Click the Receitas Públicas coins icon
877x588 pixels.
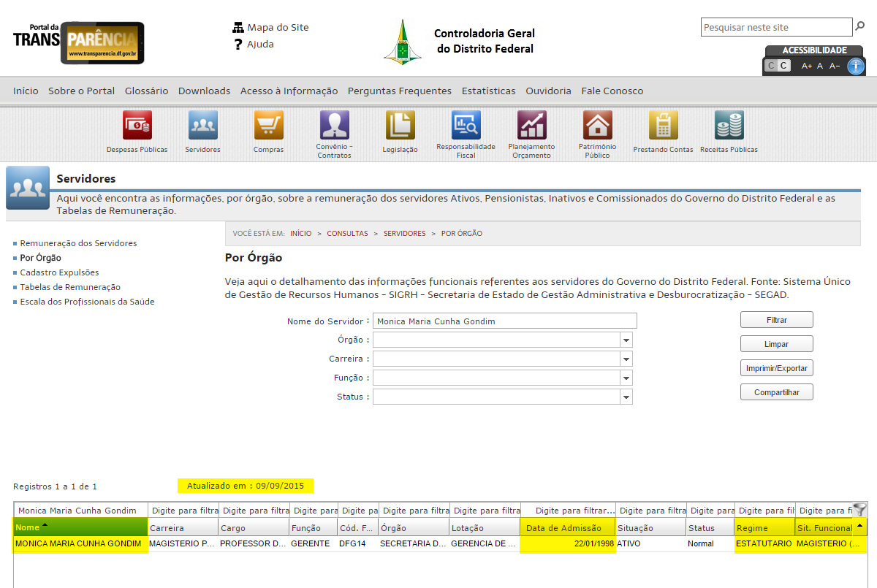(729, 125)
